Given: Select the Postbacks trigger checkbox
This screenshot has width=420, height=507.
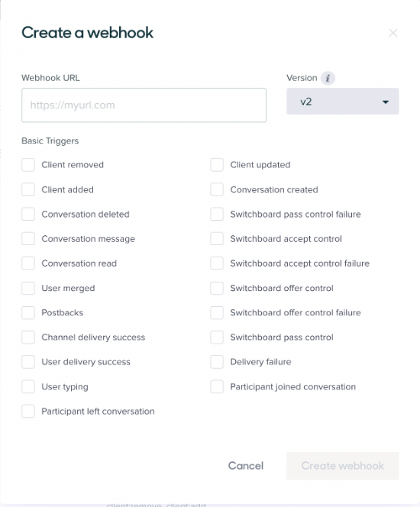Looking at the screenshot, I should (x=28, y=312).
